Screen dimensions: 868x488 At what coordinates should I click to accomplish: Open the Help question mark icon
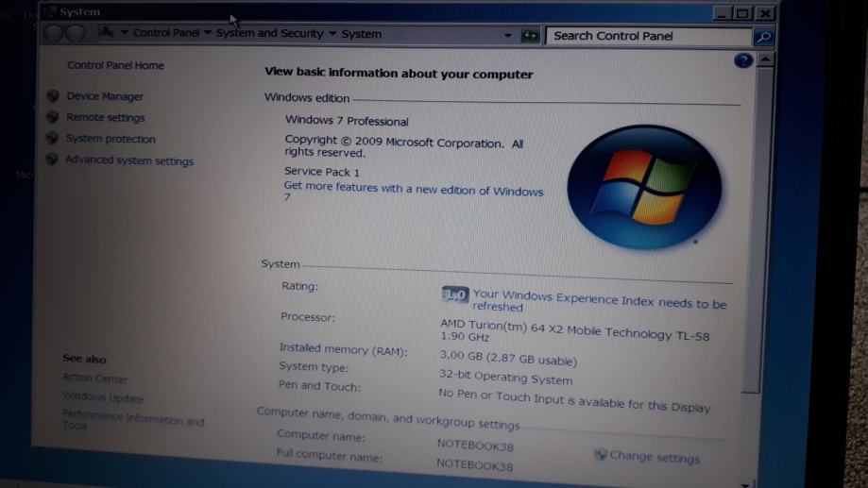(743, 59)
